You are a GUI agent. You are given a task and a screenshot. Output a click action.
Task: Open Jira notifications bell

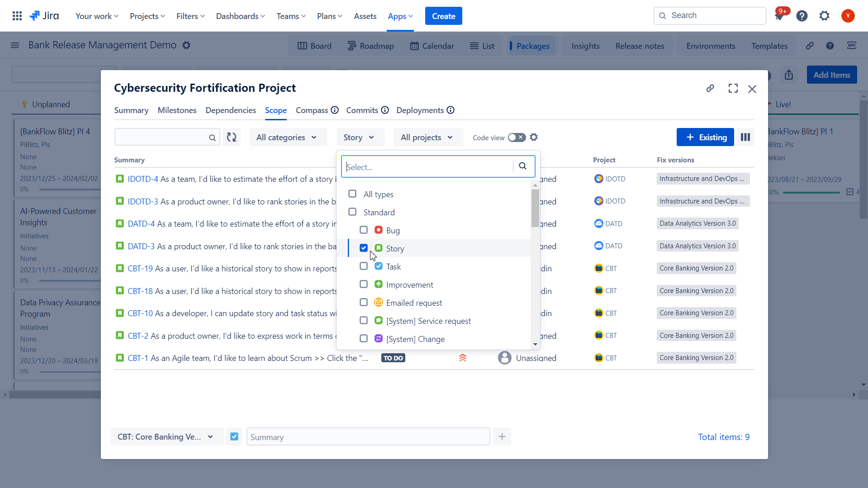pos(780,15)
